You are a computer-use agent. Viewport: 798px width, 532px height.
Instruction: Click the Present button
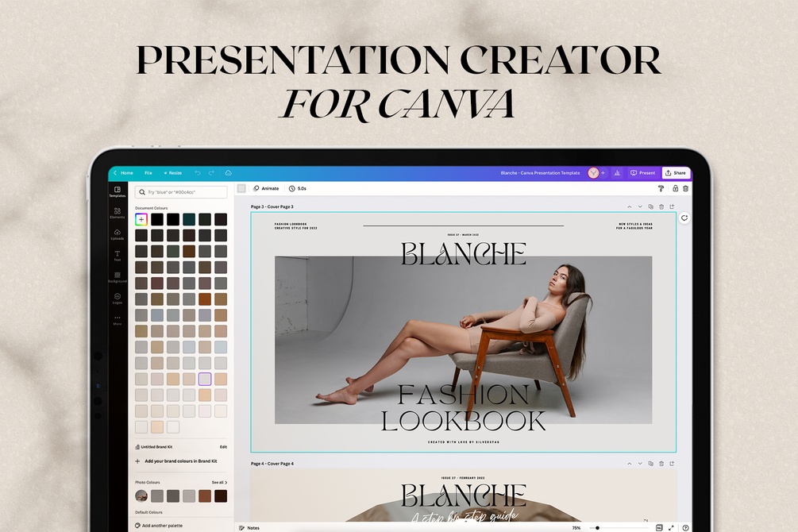tap(643, 173)
